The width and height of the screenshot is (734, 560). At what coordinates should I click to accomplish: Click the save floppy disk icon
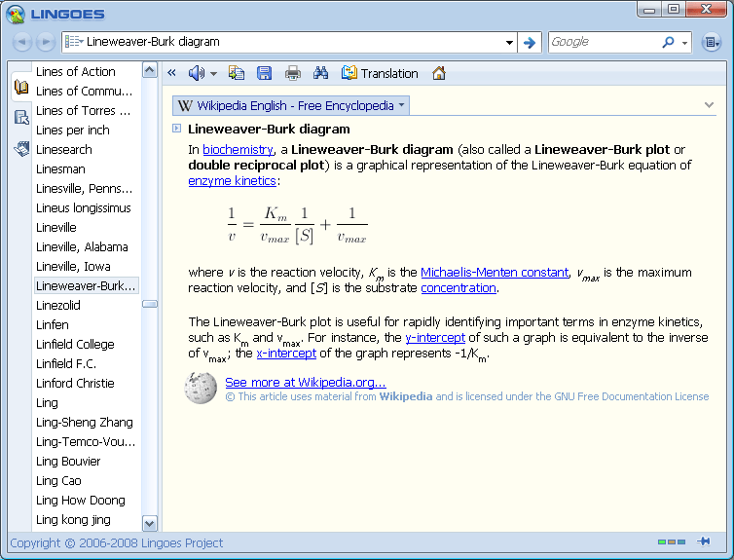pyautogui.click(x=264, y=73)
